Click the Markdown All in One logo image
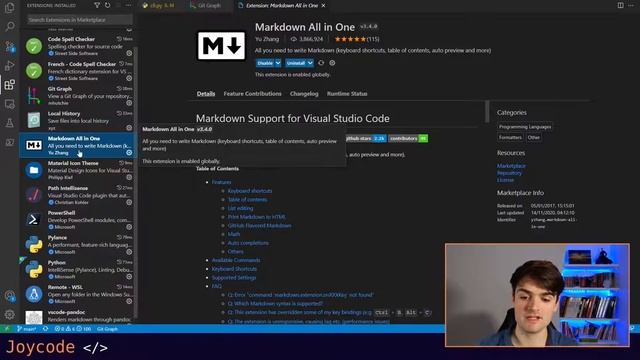Image resolution: width=640 pixels, height=360 pixels. click(x=222, y=46)
